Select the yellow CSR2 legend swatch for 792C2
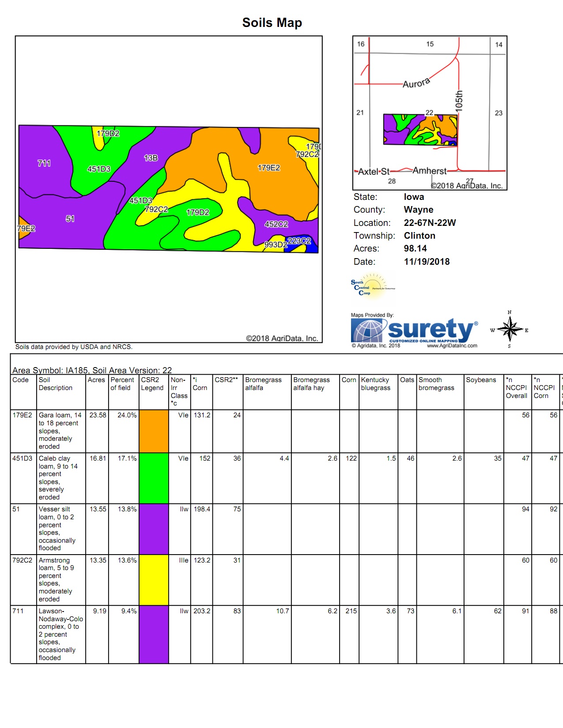Viewport: 563px width, 728px height. 154,580
